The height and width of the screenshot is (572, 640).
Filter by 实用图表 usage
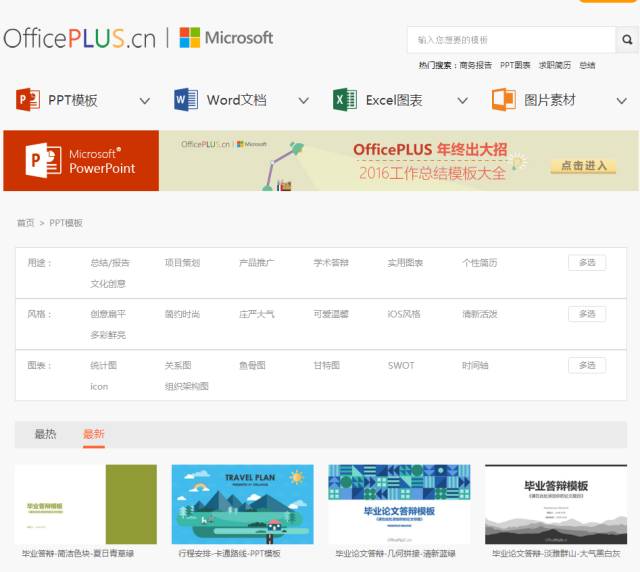click(405, 263)
